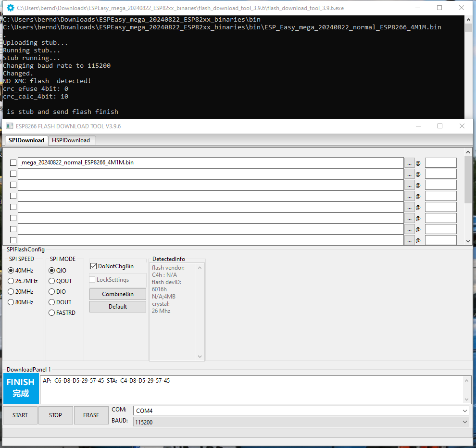Click the file path field containing ESP8266_4M1M.bin
The image size is (476, 448).
click(211, 162)
